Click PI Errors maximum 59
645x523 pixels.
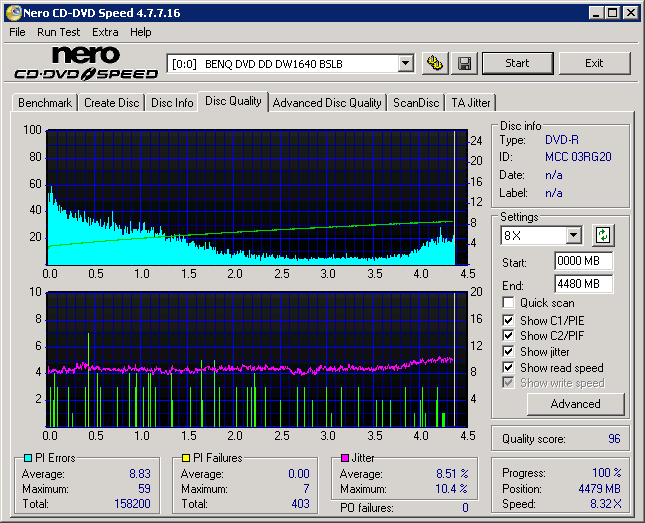click(x=144, y=489)
